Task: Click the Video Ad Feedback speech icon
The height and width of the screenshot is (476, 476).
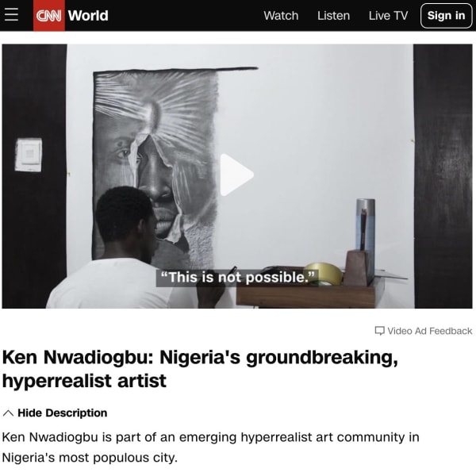Action: point(379,331)
